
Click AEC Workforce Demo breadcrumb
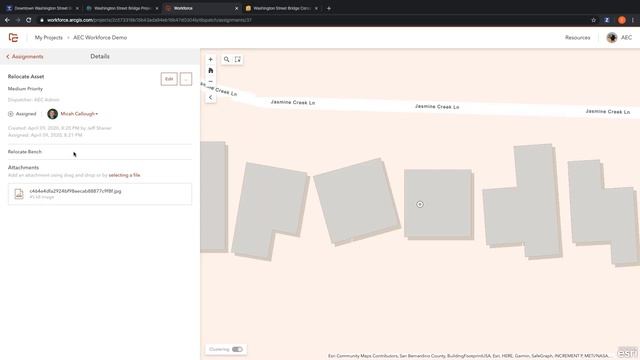coord(100,38)
